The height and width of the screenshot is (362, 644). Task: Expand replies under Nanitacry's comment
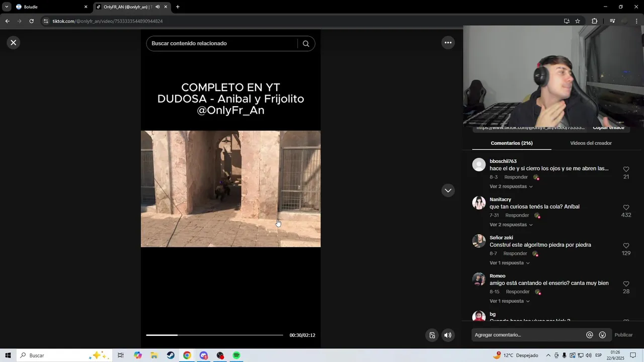511,225
